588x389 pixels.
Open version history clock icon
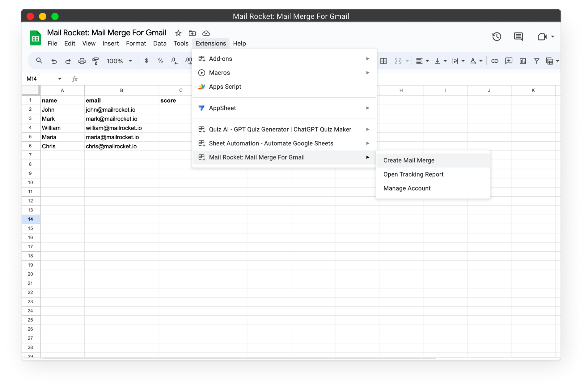coord(497,37)
